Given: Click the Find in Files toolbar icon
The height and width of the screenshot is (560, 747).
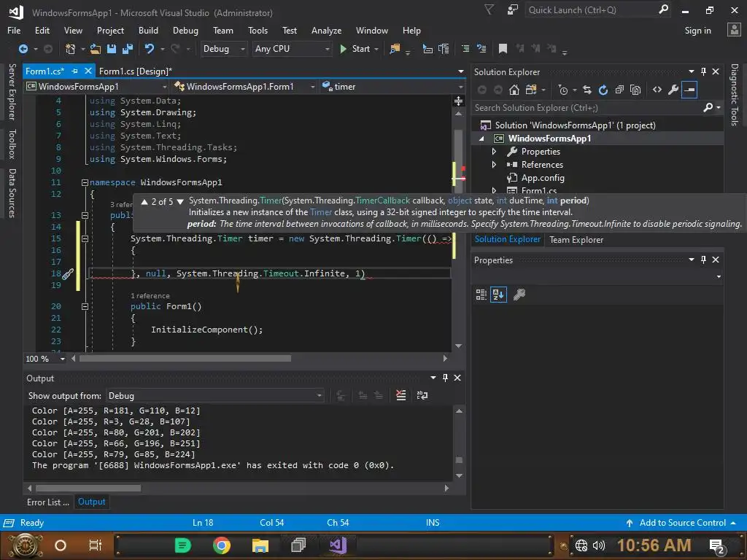Looking at the screenshot, I should [395, 49].
